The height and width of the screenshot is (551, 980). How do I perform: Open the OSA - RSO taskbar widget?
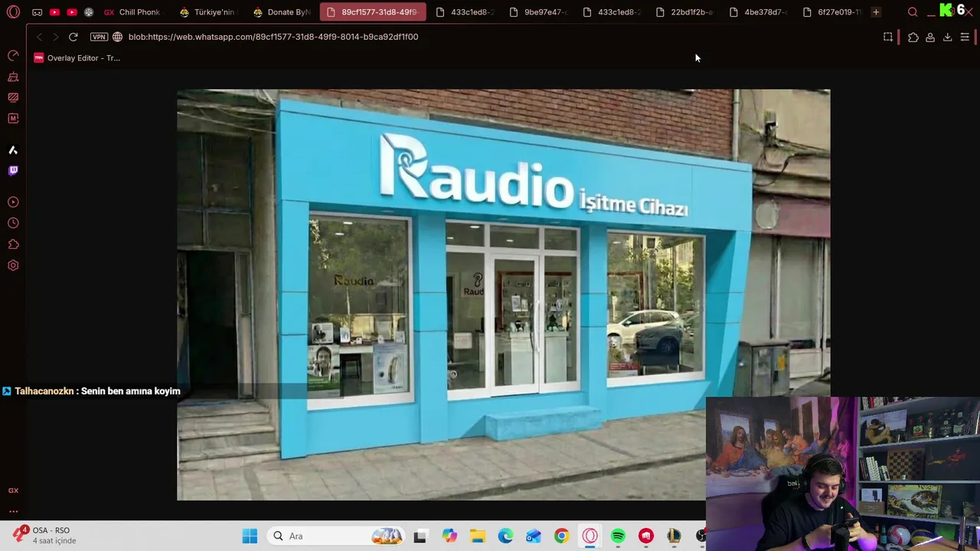(x=46, y=536)
